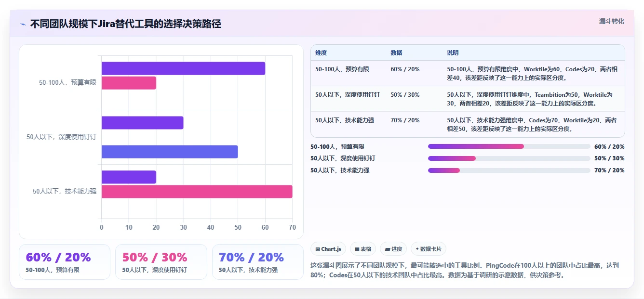Image resolution: width=644 pixels, height=299 pixels.
Task: Click the description starting with Worktile为60
Action: click(531, 74)
